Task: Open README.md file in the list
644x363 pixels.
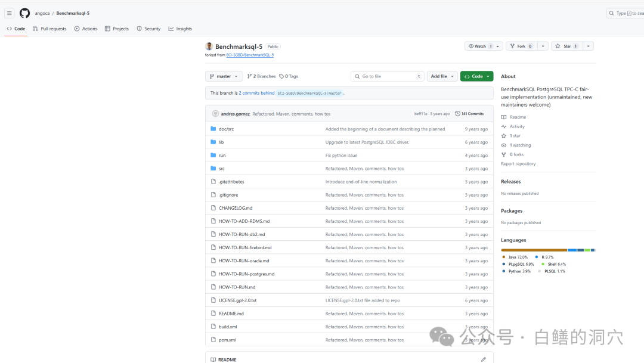Action: (x=231, y=314)
